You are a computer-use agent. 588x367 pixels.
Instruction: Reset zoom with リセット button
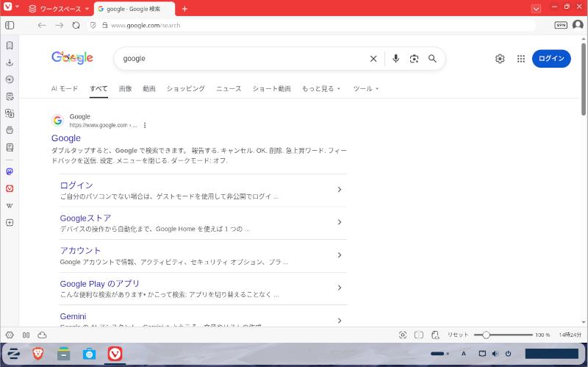pyautogui.click(x=458, y=335)
